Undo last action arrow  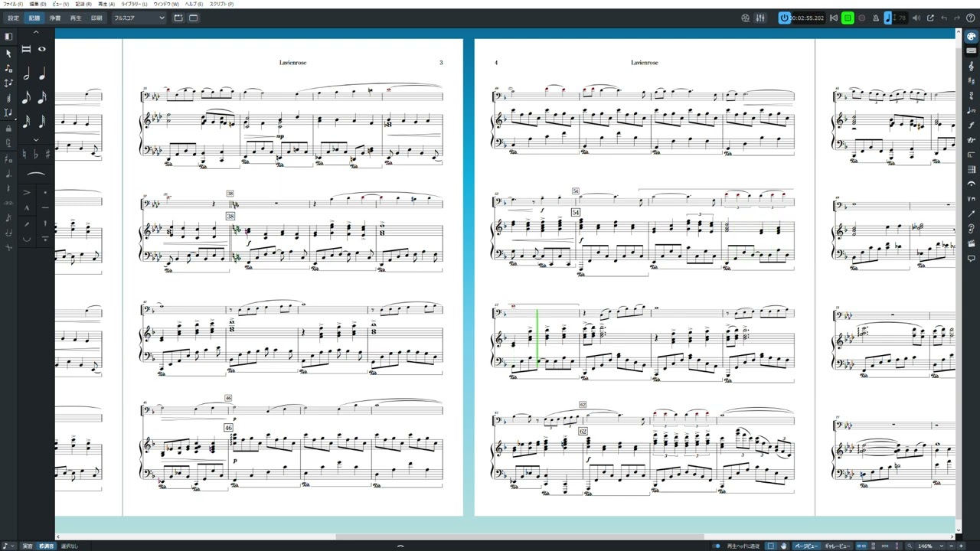[943, 18]
